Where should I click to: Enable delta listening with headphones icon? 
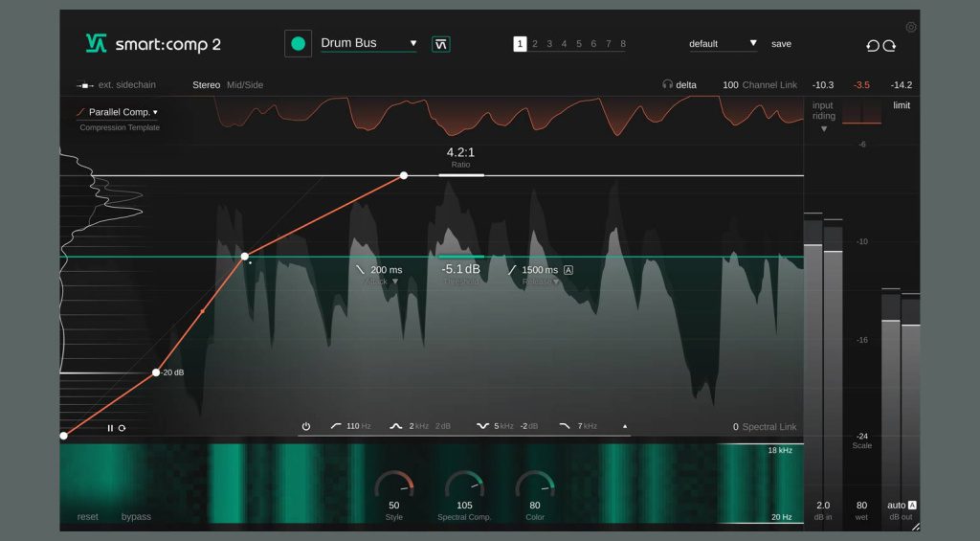668,84
